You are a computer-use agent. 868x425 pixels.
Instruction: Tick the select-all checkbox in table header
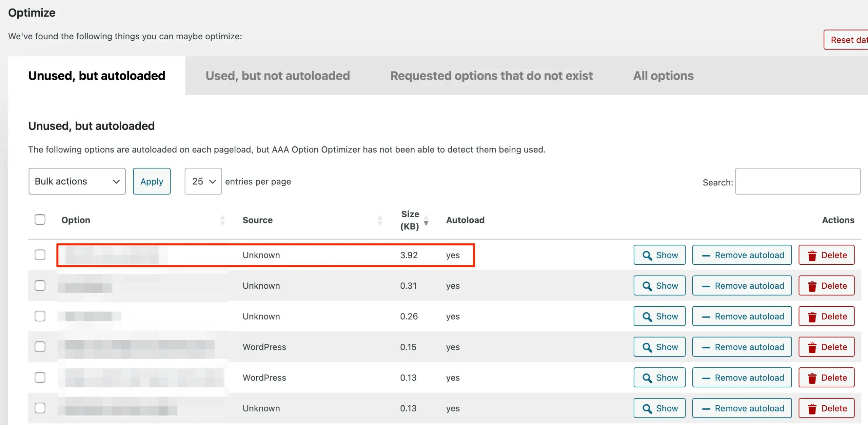pyautogui.click(x=40, y=220)
